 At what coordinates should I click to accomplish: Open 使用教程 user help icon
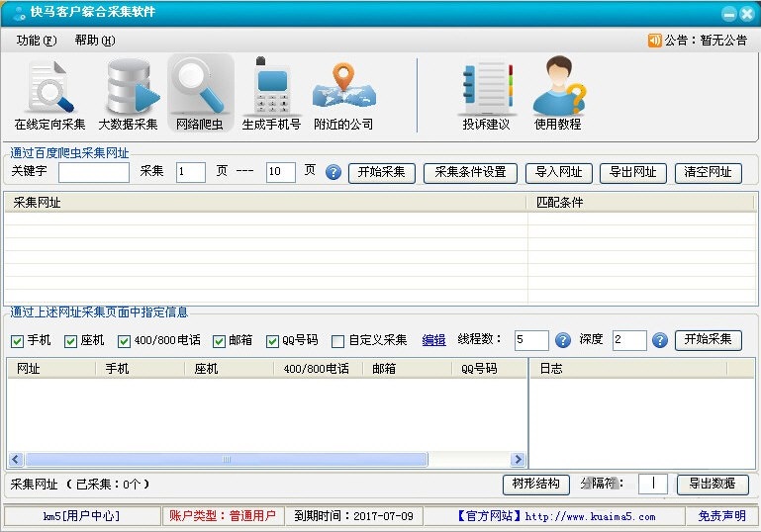(x=558, y=95)
